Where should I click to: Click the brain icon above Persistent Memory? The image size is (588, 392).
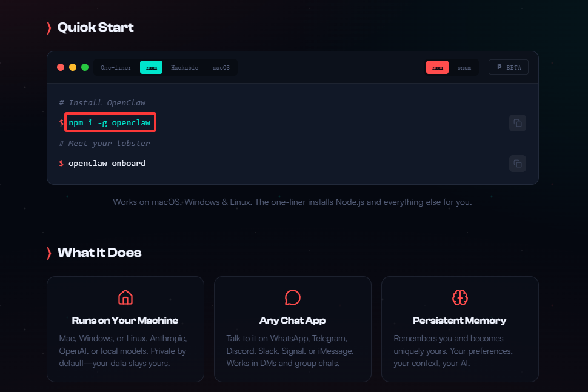pos(460,297)
